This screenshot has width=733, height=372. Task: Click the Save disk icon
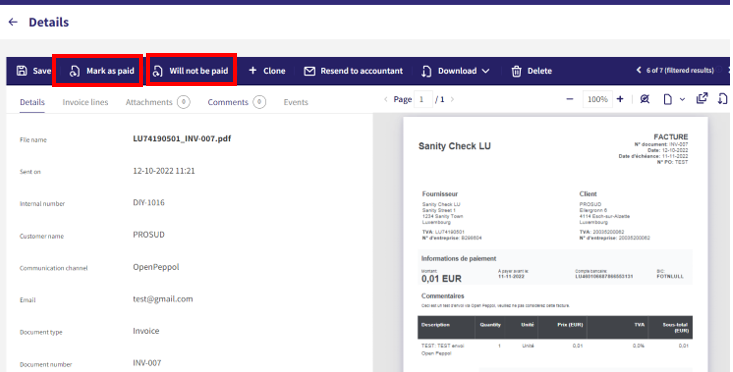[x=22, y=71]
